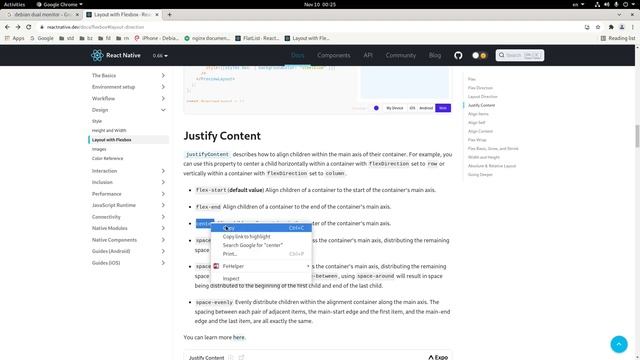Choose Search Google for "center"
640x360 pixels.
[261, 245]
